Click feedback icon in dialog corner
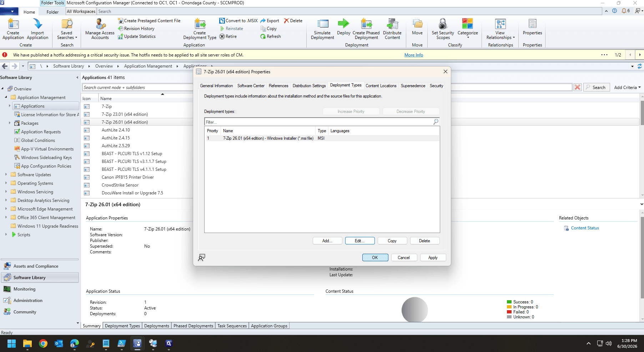 (202, 258)
